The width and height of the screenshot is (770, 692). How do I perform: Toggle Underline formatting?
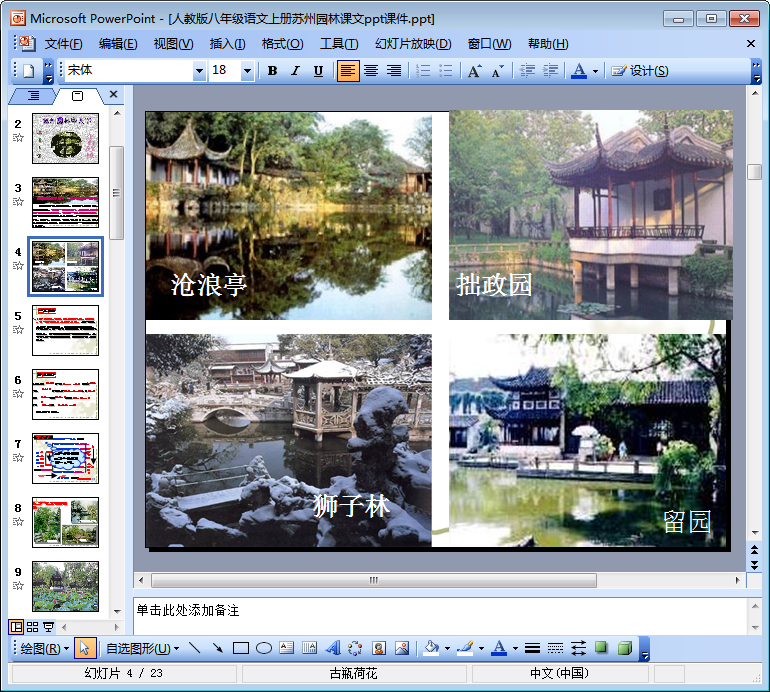pos(318,71)
